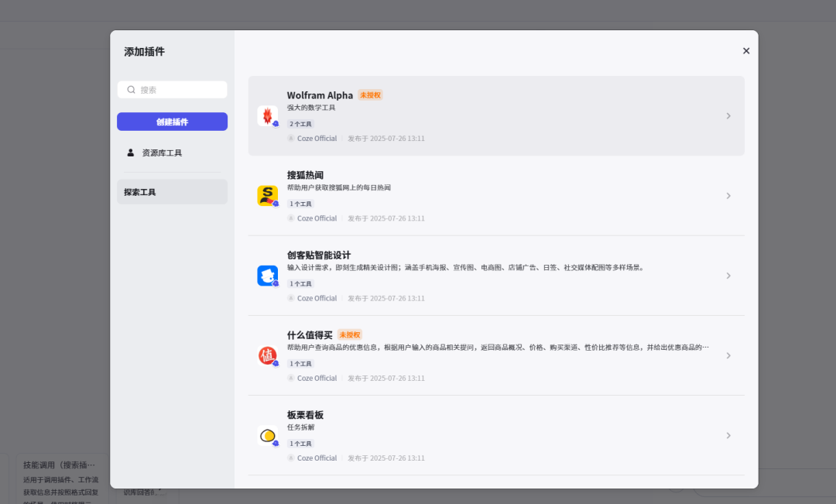Click the 什么值得买 plugin logo

[x=268, y=355]
